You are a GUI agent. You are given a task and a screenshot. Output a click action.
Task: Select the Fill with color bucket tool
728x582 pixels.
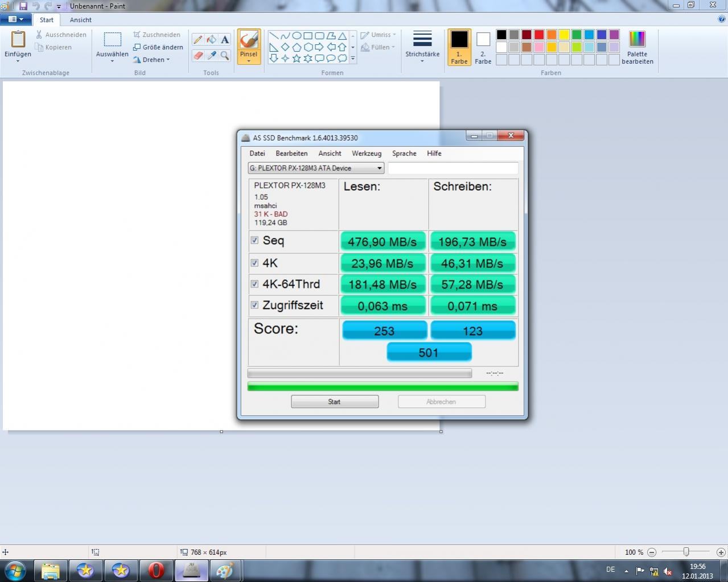(x=211, y=40)
